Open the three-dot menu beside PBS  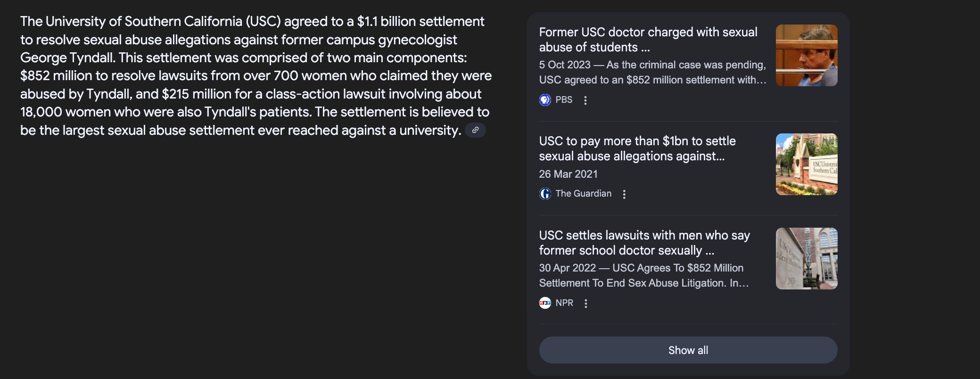pos(585,100)
